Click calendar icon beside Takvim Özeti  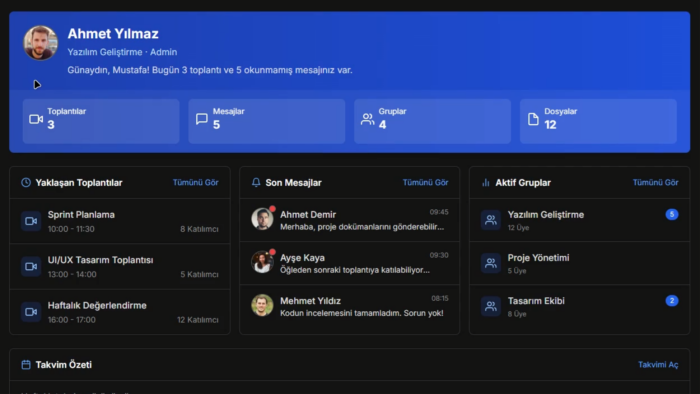26,365
